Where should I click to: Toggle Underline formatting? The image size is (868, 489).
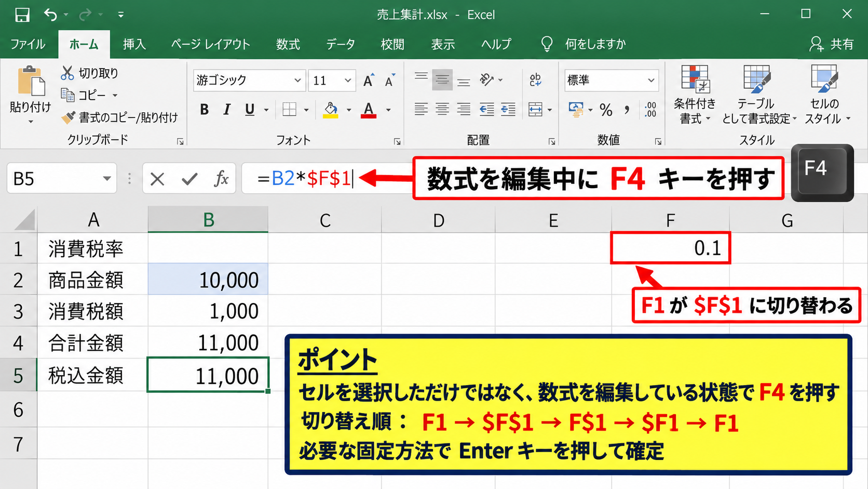click(250, 110)
